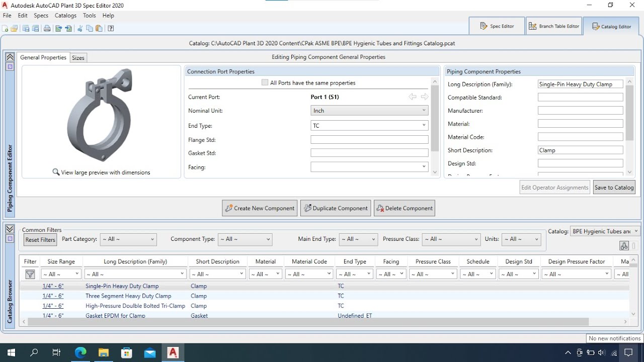The image size is (644, 362).
Task: Open the Nominal Unit dropdown showing Inch
Action: click(x=369, y=111)
